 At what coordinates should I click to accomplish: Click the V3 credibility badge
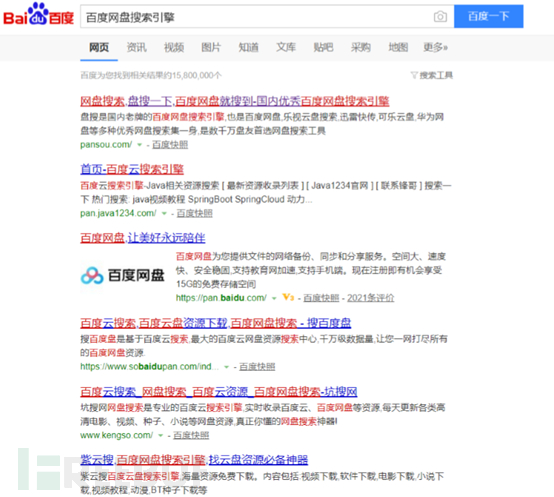[x=288, y=297]
